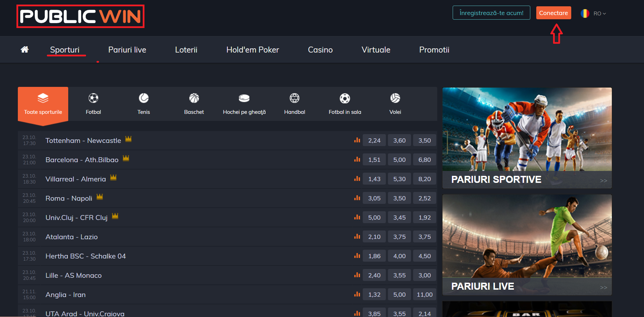Click the arrows on PARIURI LIVE banner
644x317 pixels.
click(603, 288)
